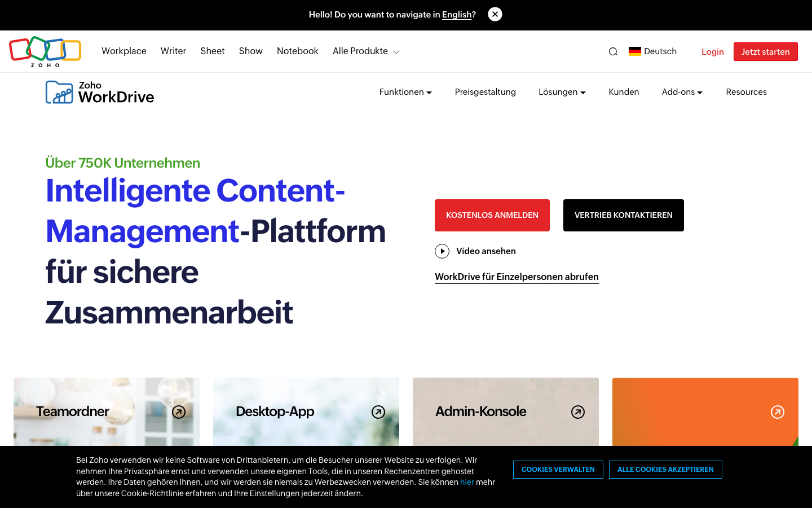Screen dimensions: 812x508
Task: Click the German flag icon
Action: [635, 51]
